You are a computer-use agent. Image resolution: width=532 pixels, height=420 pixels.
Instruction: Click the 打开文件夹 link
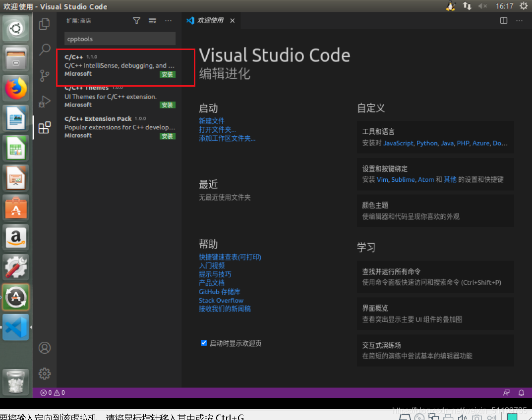217,129
